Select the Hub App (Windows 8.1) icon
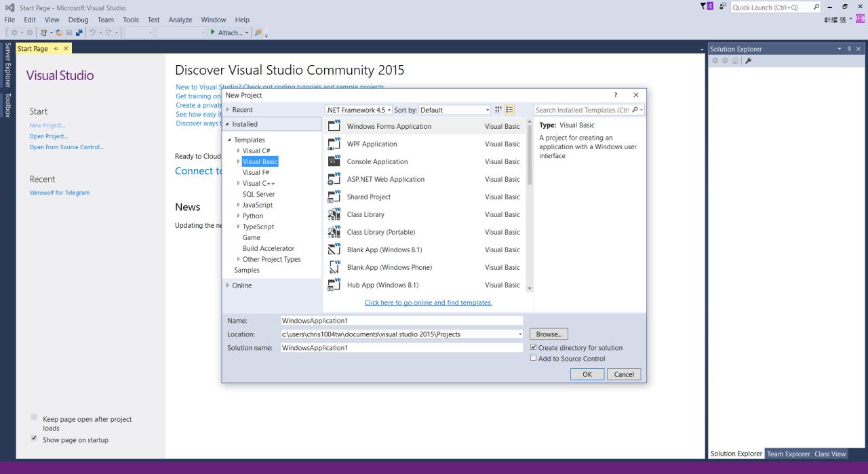This screenshot has height=474, width=868. click(x=334, y=285)
